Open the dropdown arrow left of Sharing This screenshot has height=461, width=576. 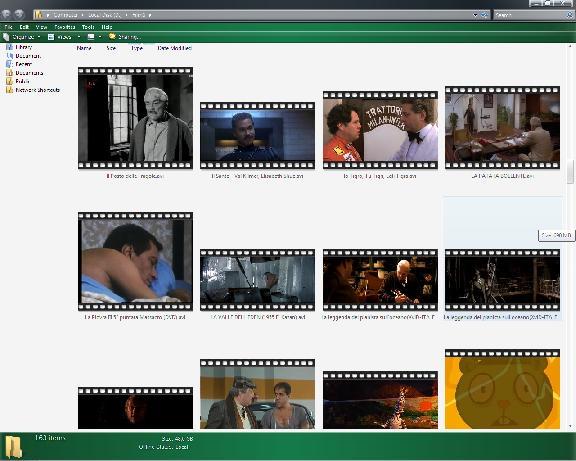coord(100,37)
